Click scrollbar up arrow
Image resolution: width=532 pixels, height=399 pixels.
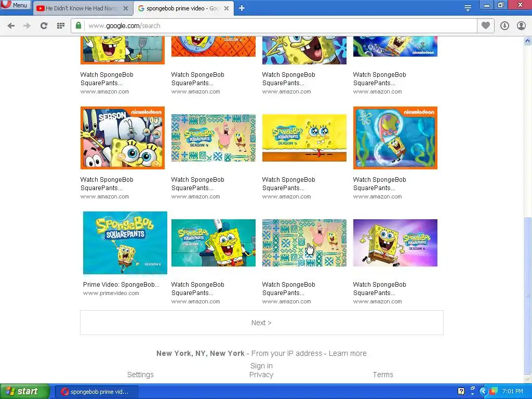528,41
